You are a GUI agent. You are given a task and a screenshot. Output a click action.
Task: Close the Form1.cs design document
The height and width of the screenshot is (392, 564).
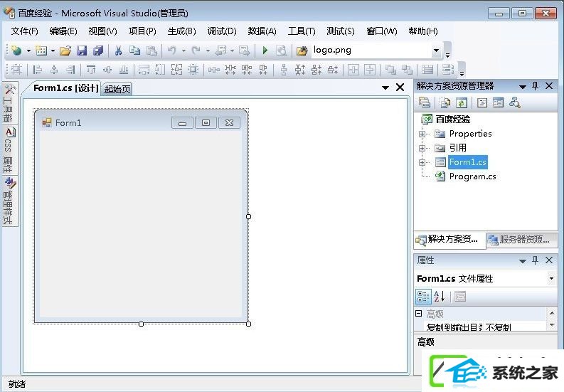[x=400, y=87]
